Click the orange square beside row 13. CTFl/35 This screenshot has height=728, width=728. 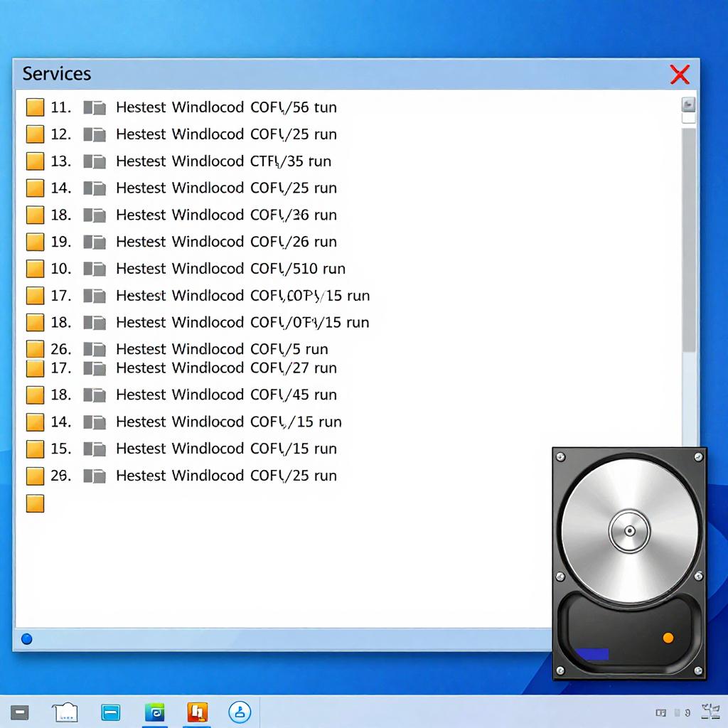tap(35, 161)
